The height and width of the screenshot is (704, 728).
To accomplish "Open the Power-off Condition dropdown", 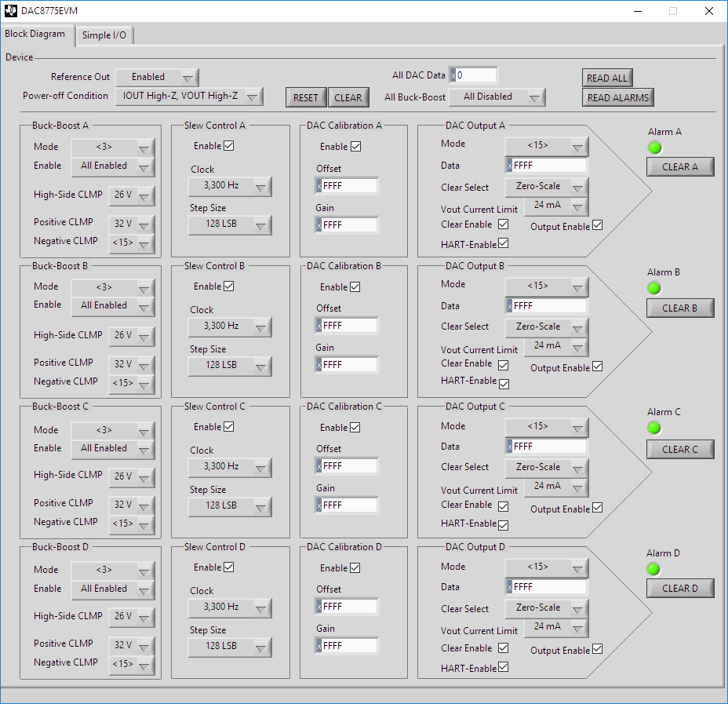I will pyautogui.click(x=189, y=96).
